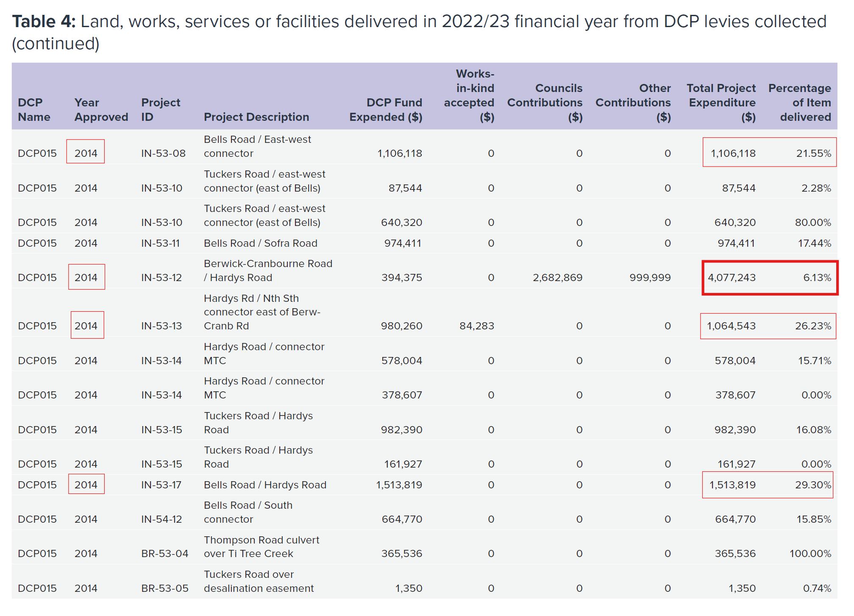Select project ID IN-53-17
This screenshot has height=616, width=854.
point(161,485)
